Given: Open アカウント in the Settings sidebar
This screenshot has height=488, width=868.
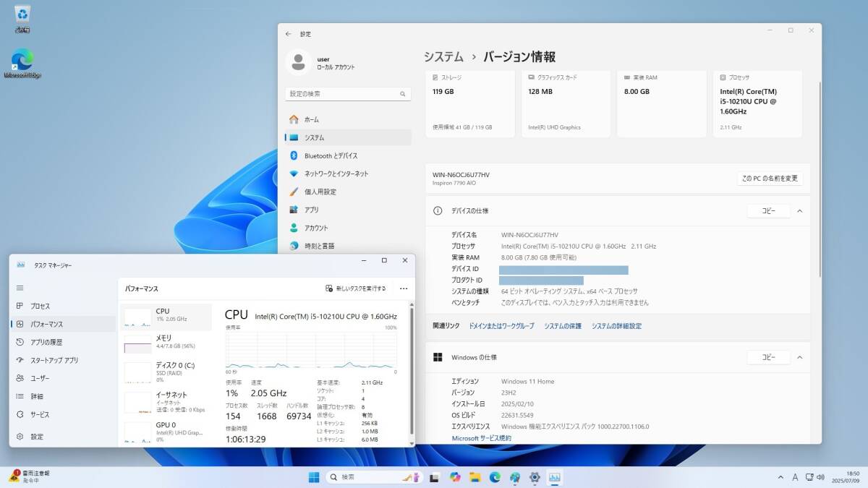Looking at the screenshot, I should (348, 228).
